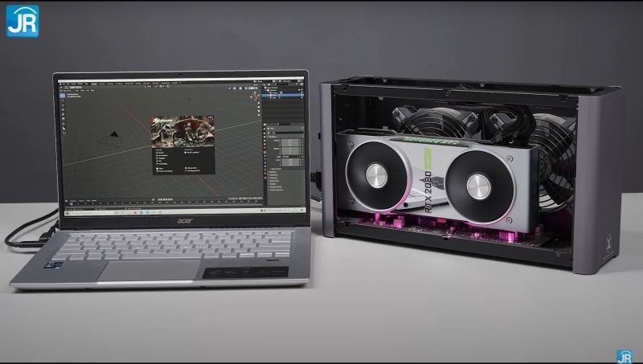Click the Scale X field in Transform panel
Screen dimensions: 643x364
click(x=290, y=160)
